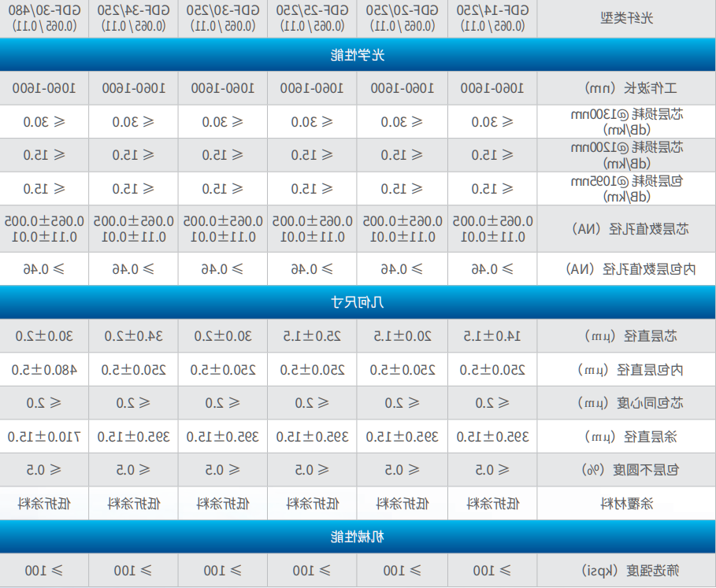This screenshot has width=716, height=588.
Task: Click the 光学性能 section banner
Action: 358,55
